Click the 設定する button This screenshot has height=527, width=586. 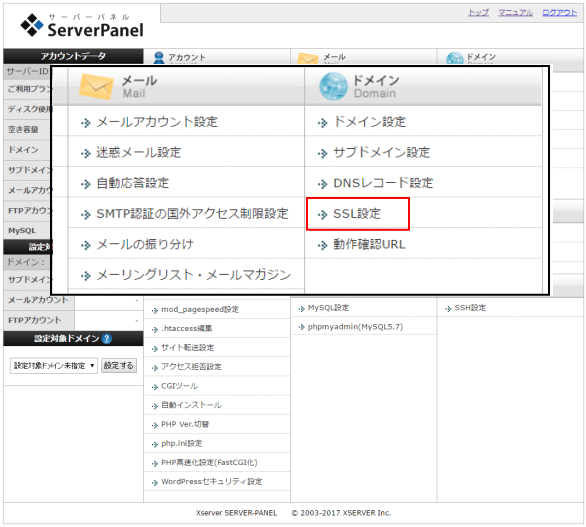tap(119, 366)
